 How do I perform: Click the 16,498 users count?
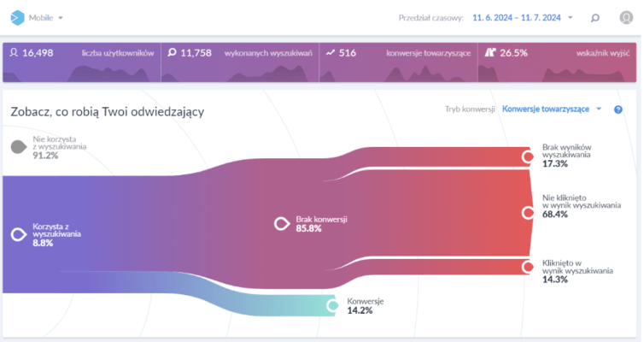pyautogui.click(x=38, y=53)
